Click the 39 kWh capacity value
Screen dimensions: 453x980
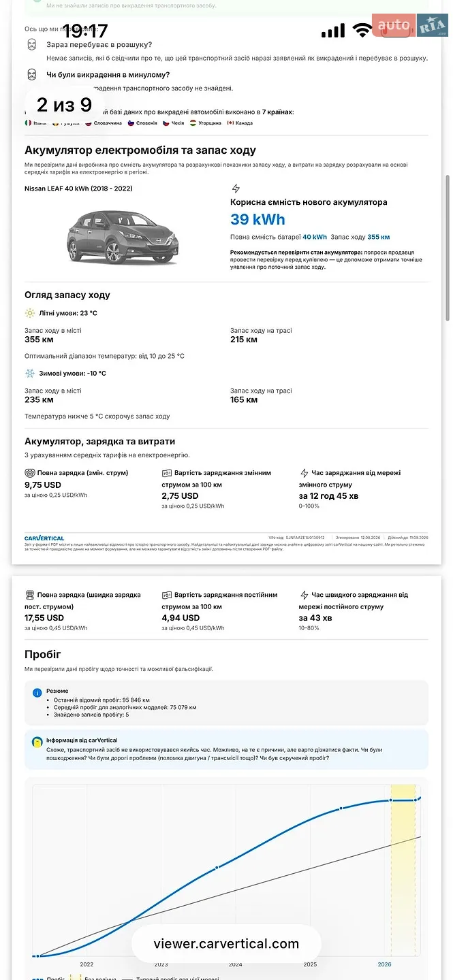257,219
